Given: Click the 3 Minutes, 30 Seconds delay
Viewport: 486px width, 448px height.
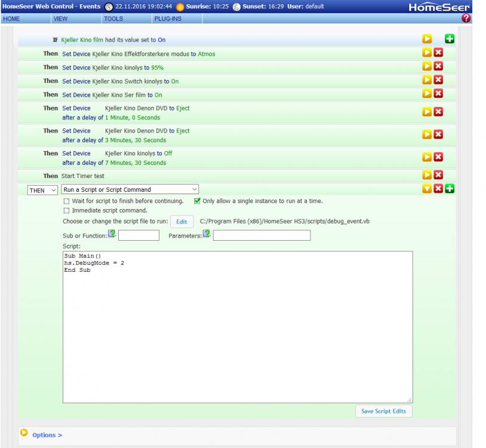Looking at the screenshot, I should 136,140.
